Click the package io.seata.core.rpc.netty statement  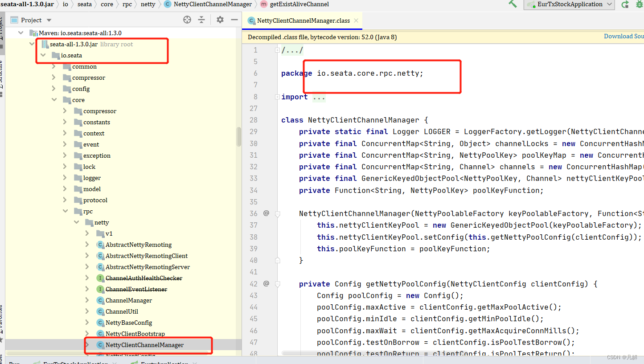point(352,73)
